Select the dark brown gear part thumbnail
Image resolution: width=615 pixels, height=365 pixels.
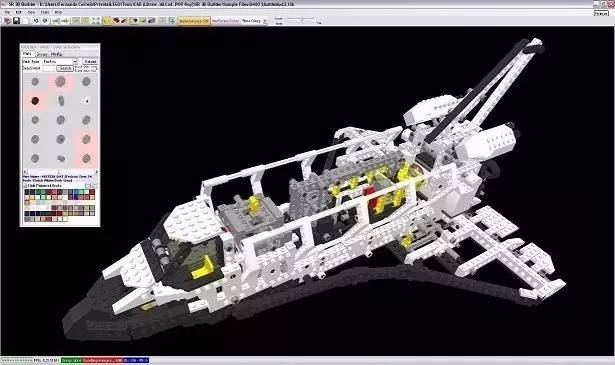click(x=35, y=101)
